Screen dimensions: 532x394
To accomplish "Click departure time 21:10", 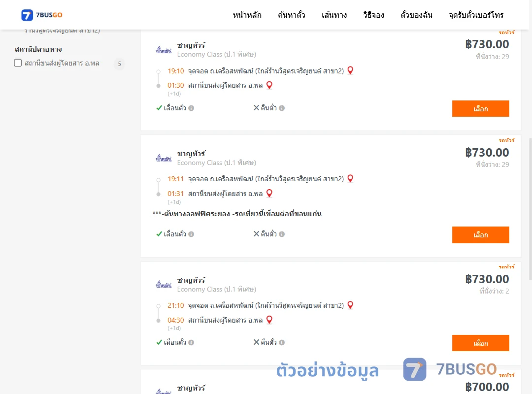I will (x=176, y=305).
